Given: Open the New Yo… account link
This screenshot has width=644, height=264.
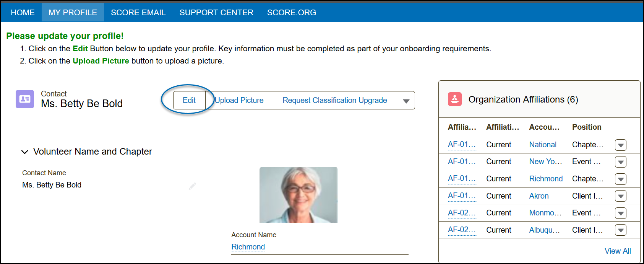Looking at the screenshot, I should point(545,161).
